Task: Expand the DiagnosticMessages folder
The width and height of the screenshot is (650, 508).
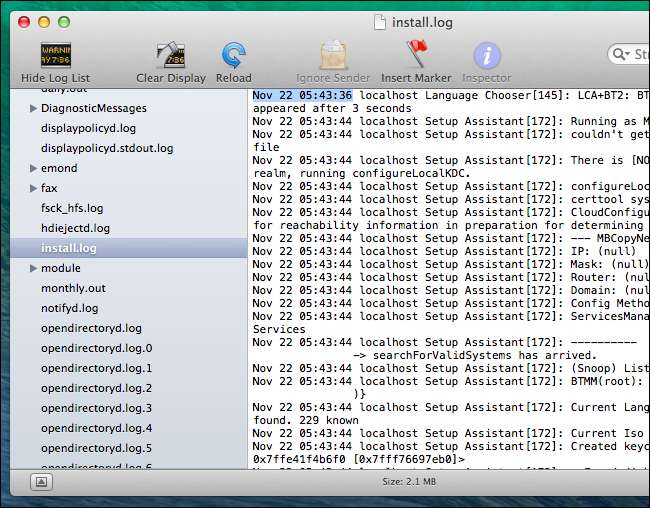Action: [x=34, y=108]
